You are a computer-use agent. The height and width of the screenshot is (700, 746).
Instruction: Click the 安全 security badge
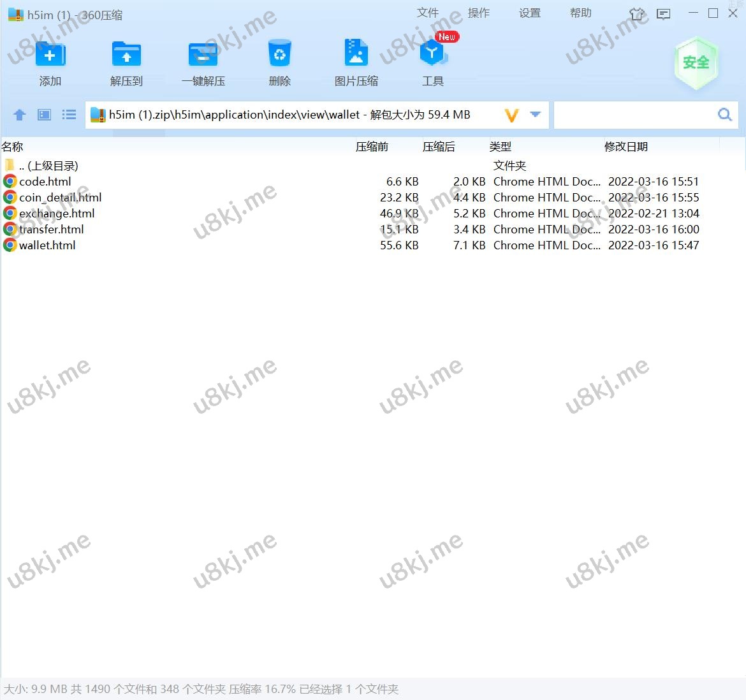(x=696, y=62)
